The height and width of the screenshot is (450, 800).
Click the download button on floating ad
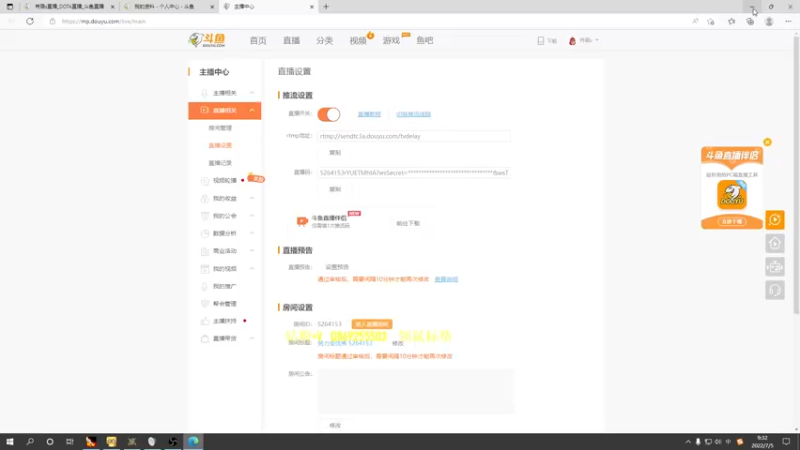(732, 221)
